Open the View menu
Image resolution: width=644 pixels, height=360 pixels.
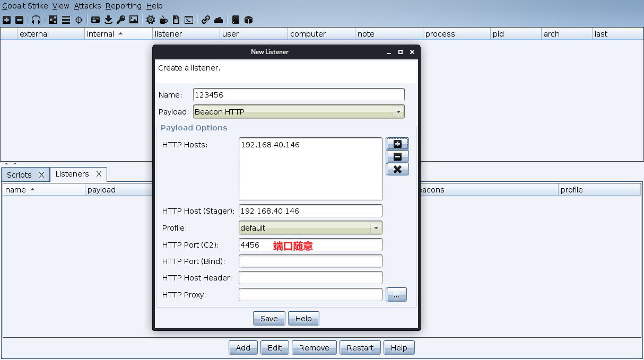[x=60, y=6]
